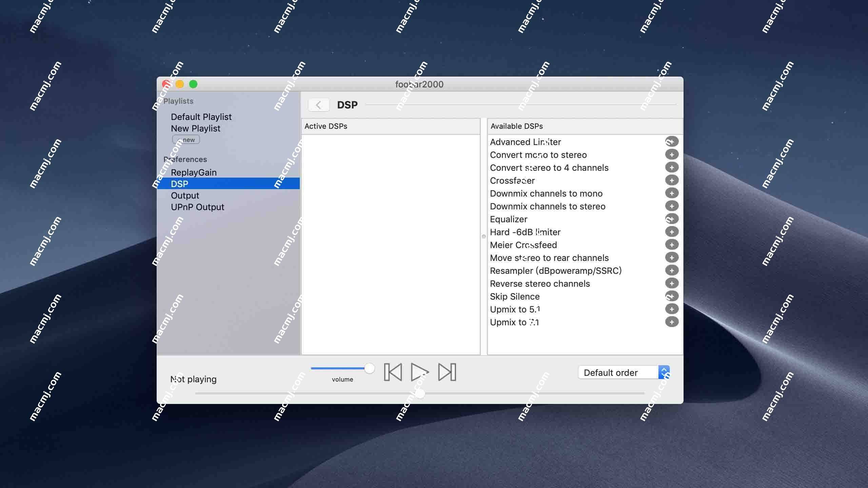Select Resampler (dBpoweramp/SSRC) entry text
The image size is (868, 488).
click(556, 271)
